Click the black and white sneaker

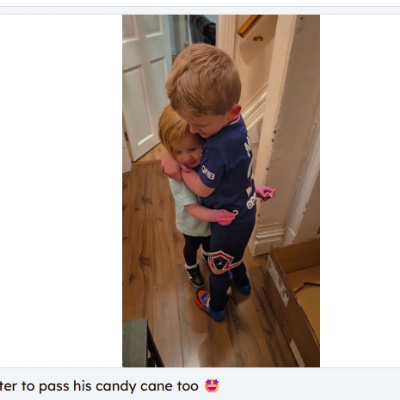pyautogui.click(x=195, y=275)
